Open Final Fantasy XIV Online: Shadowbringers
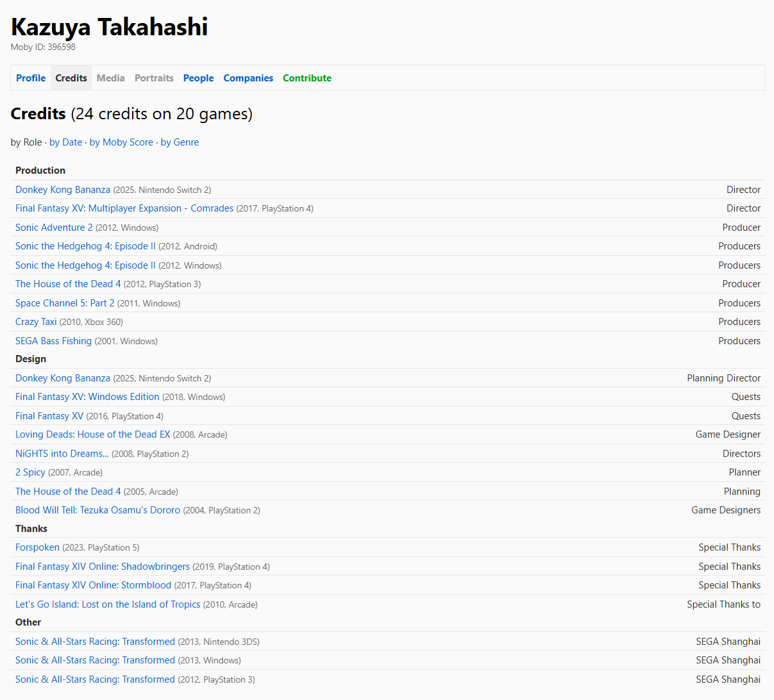 click(103, 567)
